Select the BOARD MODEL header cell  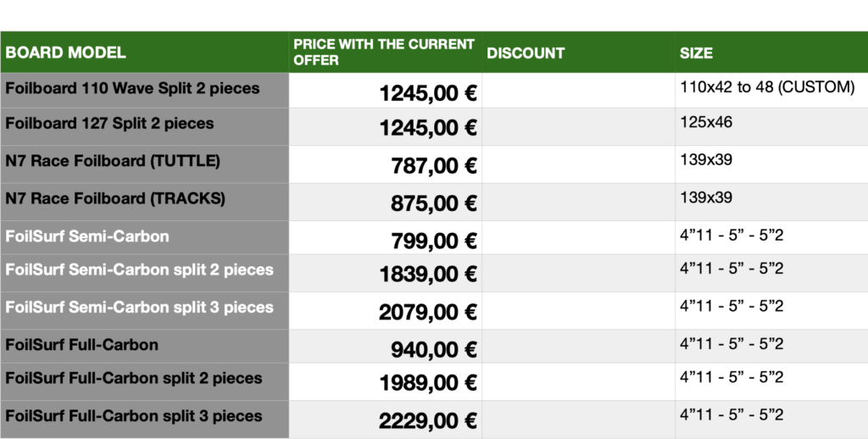pyautogui.click(x=144, y=52)
